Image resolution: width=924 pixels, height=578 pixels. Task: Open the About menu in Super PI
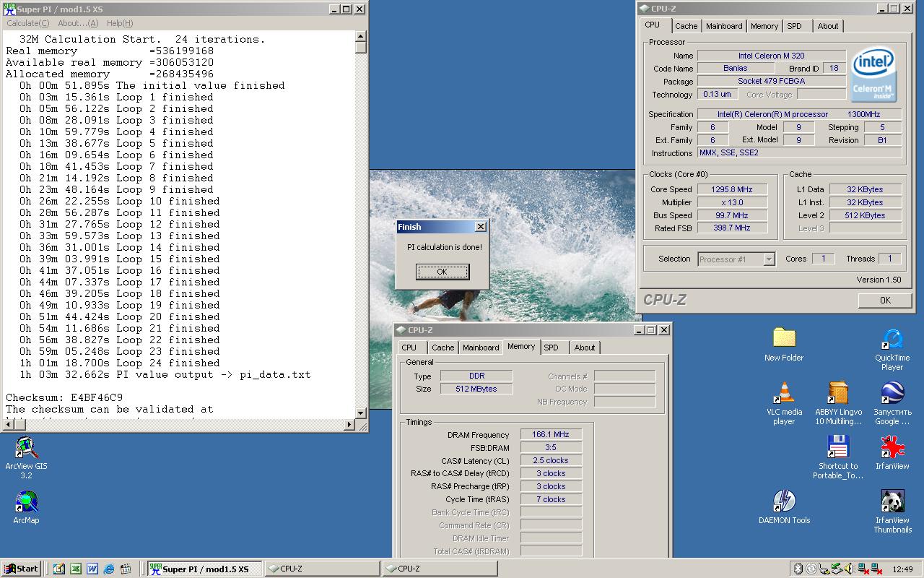pos(77,23)
